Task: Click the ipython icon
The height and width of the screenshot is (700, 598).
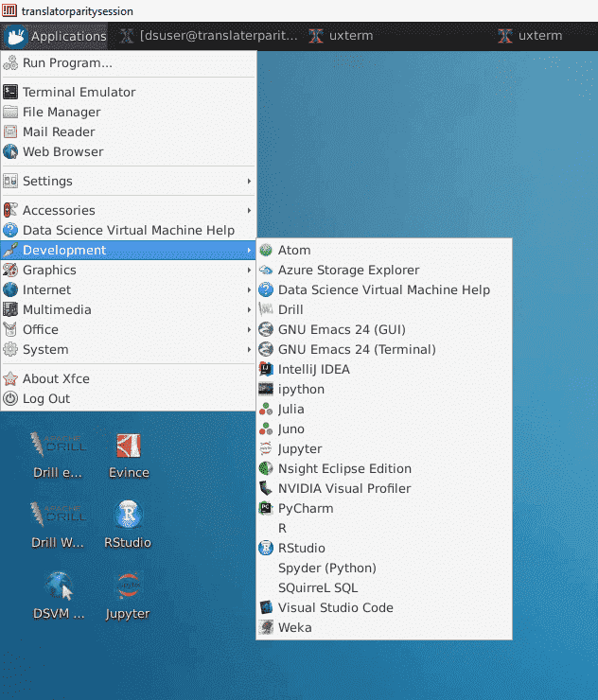Action: (266, 389)
